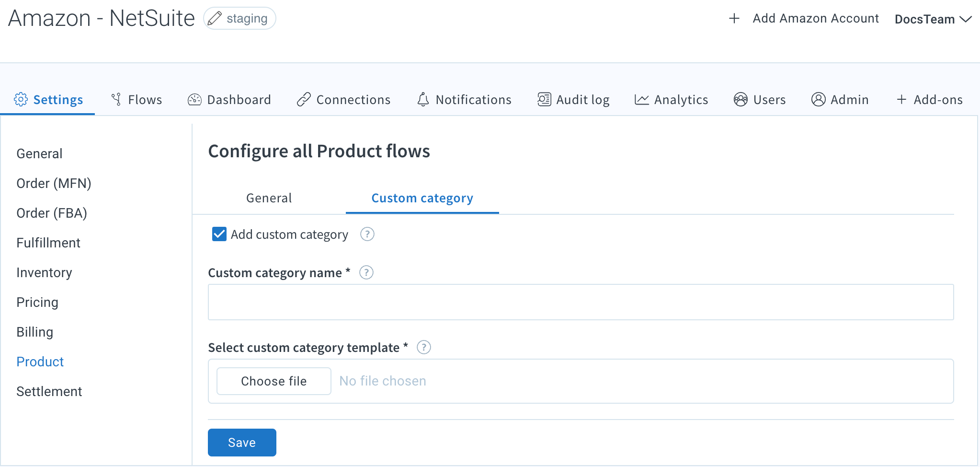This screenshot has height=467, width=980.
Task: Uncheck Add custom category checkbox
Action: [x=219, y=234]
